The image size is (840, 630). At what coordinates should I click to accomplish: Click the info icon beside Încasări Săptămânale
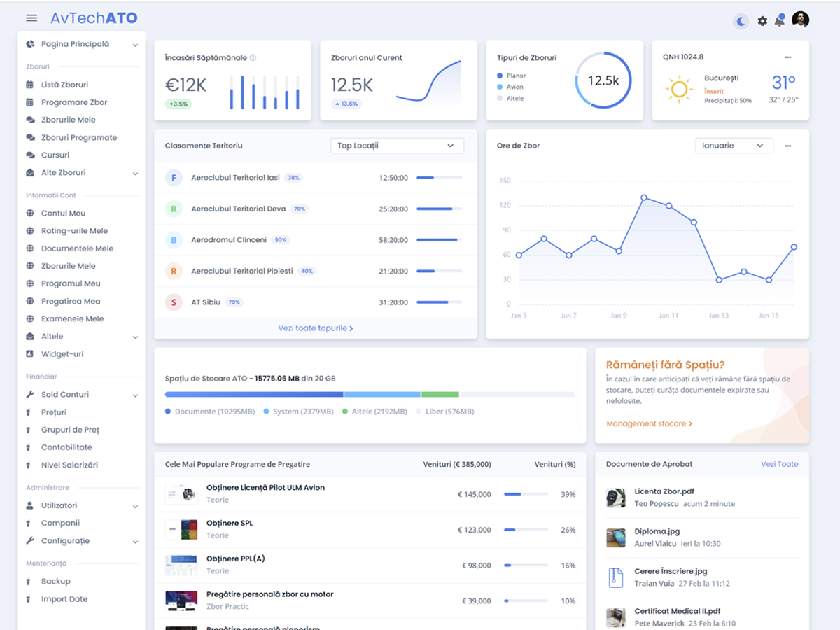[253, 58]
